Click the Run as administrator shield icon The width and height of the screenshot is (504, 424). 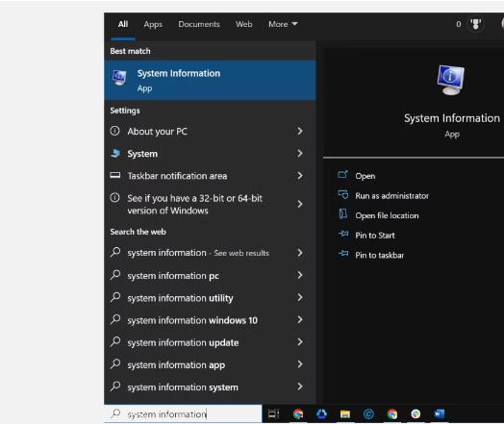343,194
